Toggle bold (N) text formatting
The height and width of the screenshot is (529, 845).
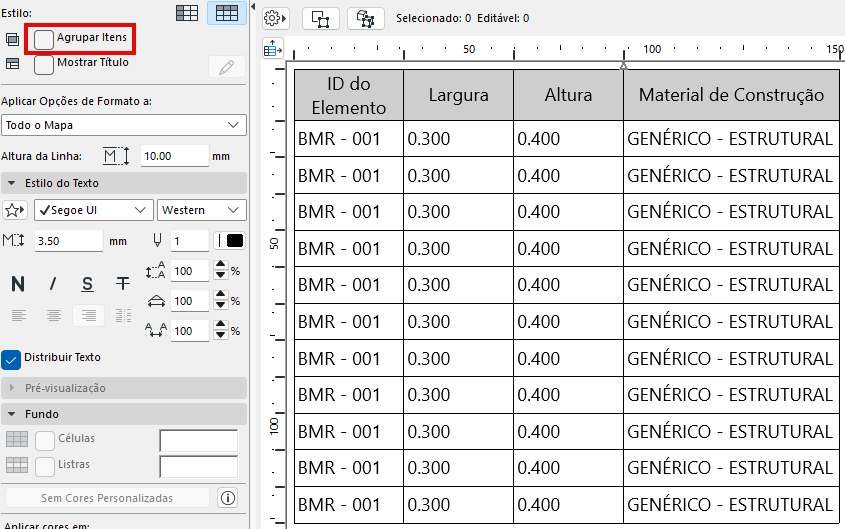(x=18, y=284)
